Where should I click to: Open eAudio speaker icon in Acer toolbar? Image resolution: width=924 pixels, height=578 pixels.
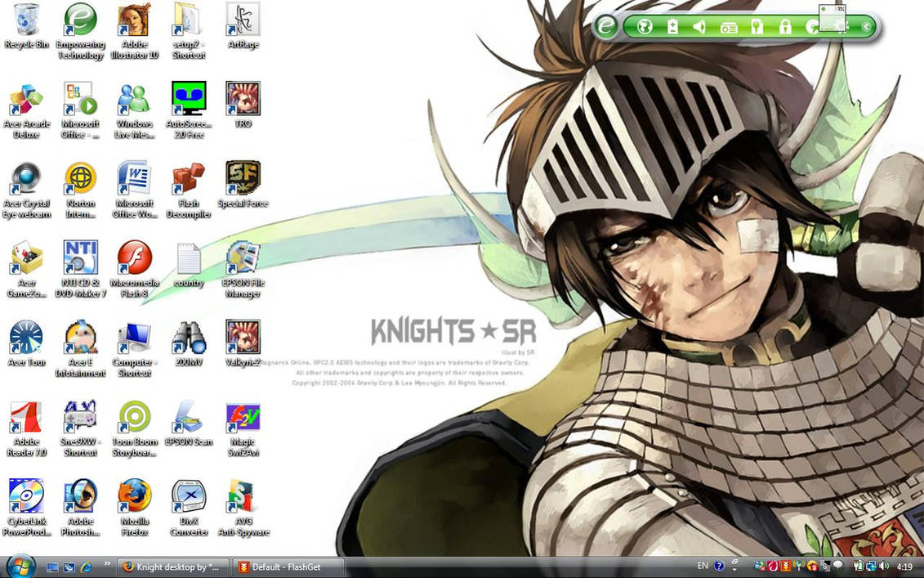pos(699,26)
